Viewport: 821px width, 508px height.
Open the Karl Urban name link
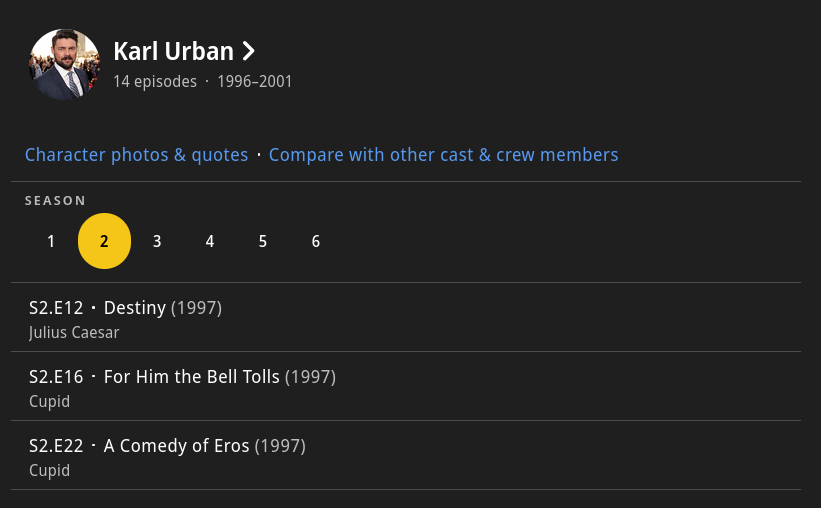pos(173,51)
